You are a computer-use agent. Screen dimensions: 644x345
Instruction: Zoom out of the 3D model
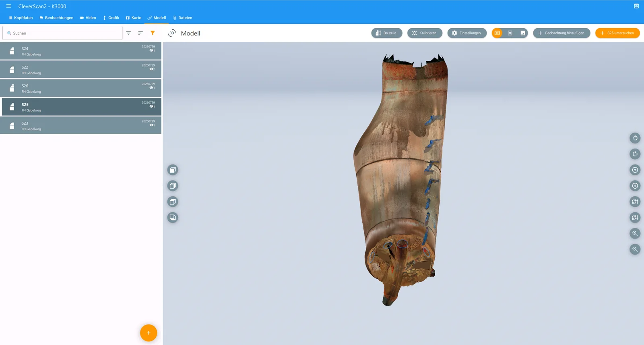click(x=635, y=249)
